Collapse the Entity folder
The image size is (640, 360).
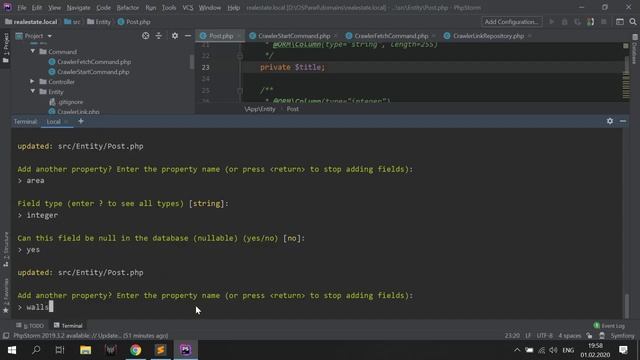coord(33,91)
